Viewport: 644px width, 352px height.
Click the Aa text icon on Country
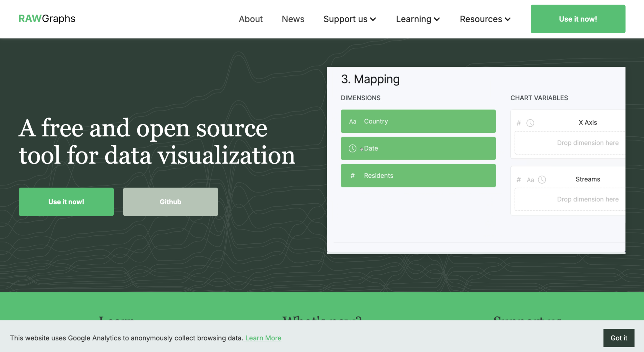point(353,122)
